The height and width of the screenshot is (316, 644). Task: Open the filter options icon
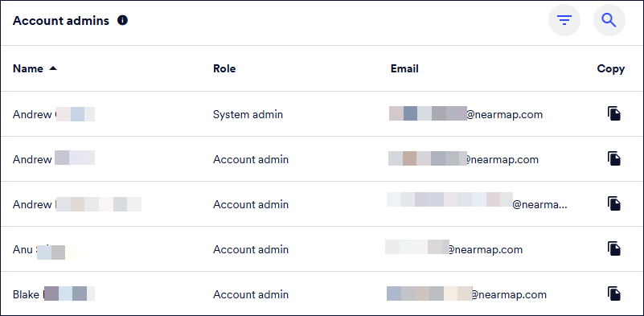click(x=564, y=20)
